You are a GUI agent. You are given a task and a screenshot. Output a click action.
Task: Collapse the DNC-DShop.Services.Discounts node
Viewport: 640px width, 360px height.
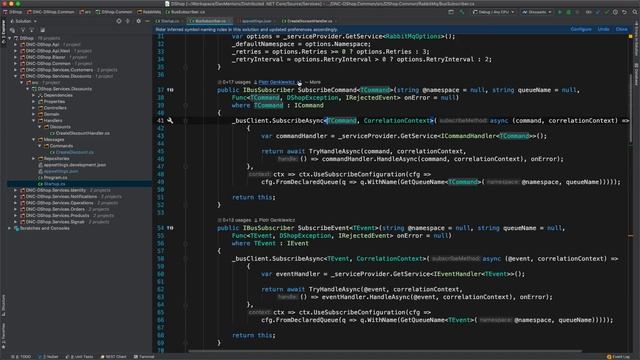tap(16, 76)
